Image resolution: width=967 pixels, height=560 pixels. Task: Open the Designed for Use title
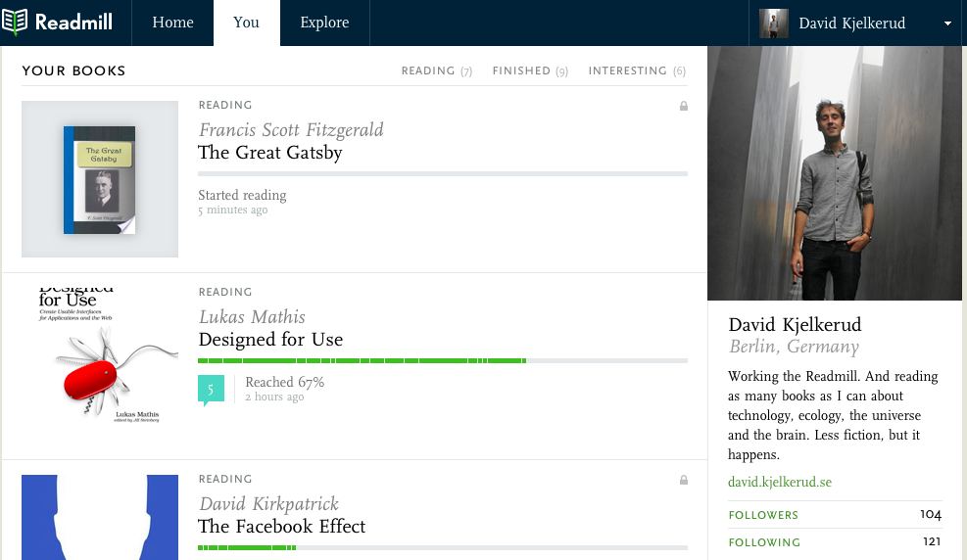pyautogui.click(x=270, y=340)
